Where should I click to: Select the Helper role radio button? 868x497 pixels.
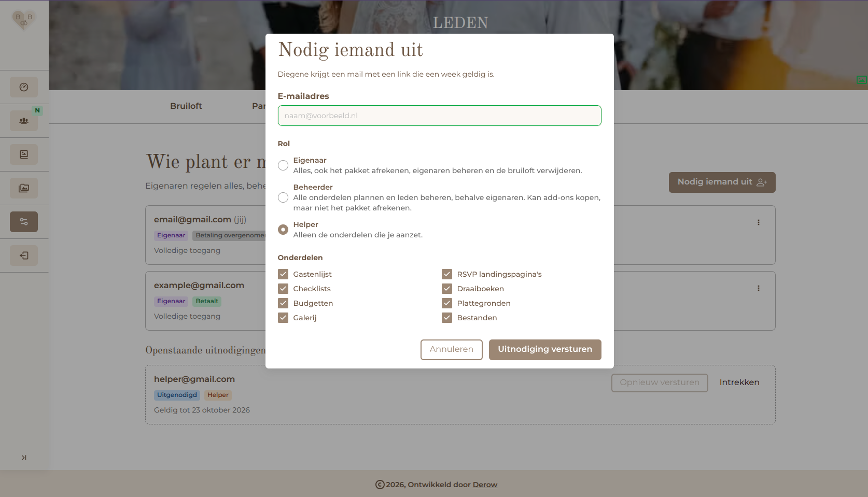tap(283, 230)
